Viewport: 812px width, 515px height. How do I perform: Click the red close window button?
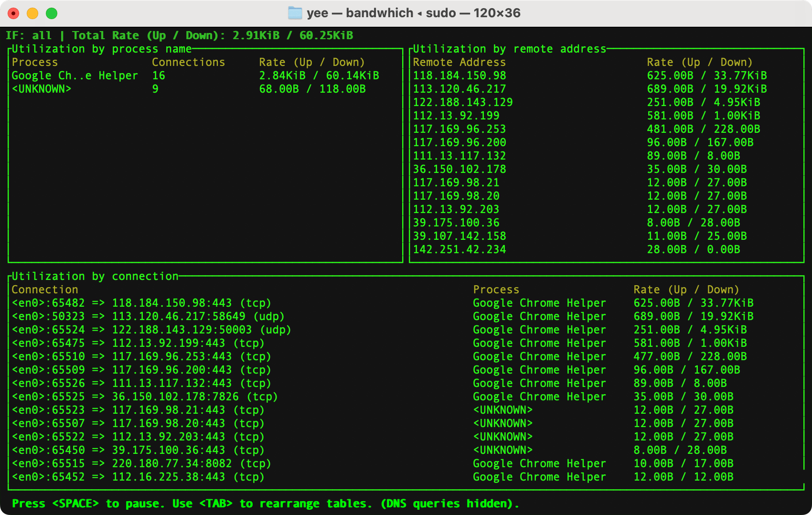[13, 13]
